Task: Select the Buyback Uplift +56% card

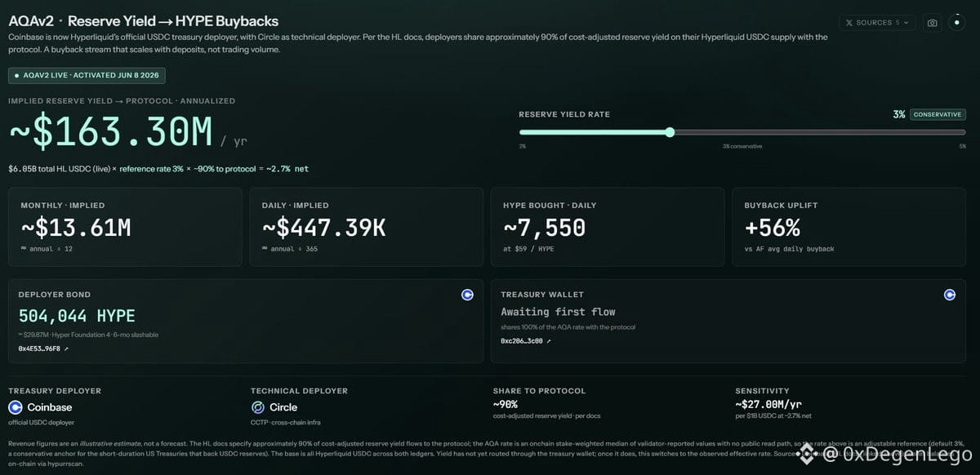Action: tap(849, 227)
